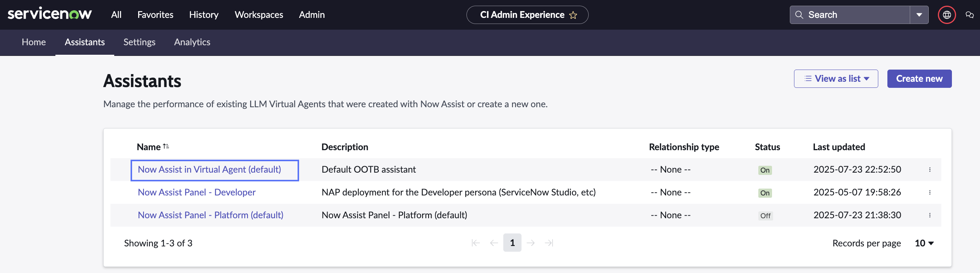Select the Assistants tab

tap(85, 42)
